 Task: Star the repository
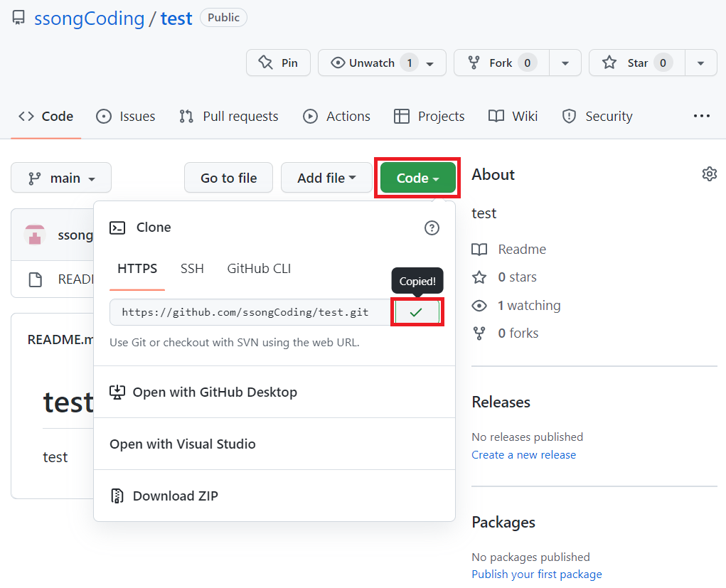637,63
